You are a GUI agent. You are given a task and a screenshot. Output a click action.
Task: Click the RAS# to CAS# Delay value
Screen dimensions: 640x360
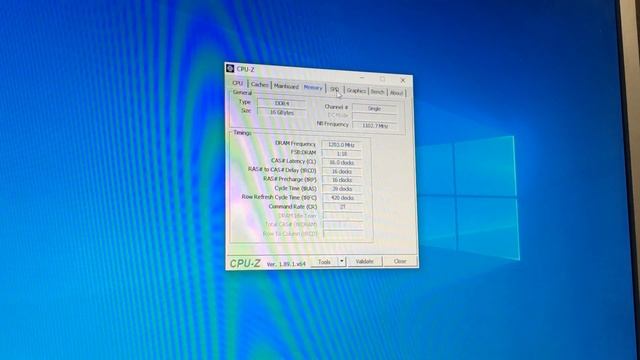[x=342, y=171]
